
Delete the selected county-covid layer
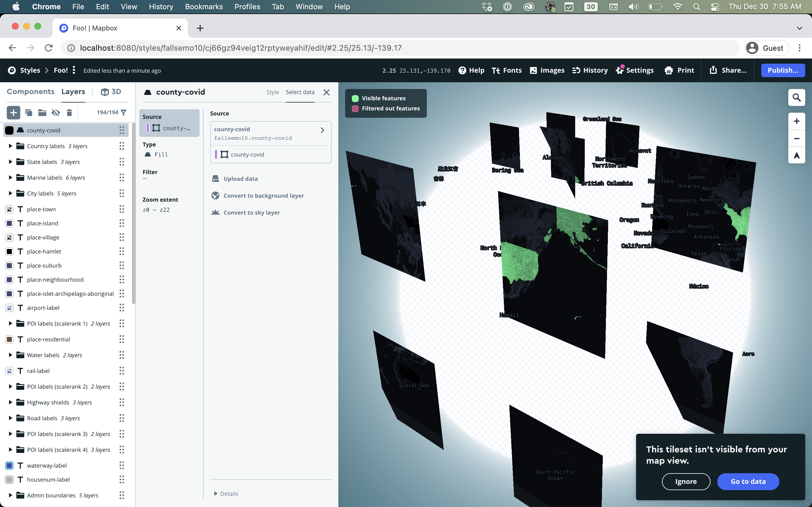click(69, 112)
